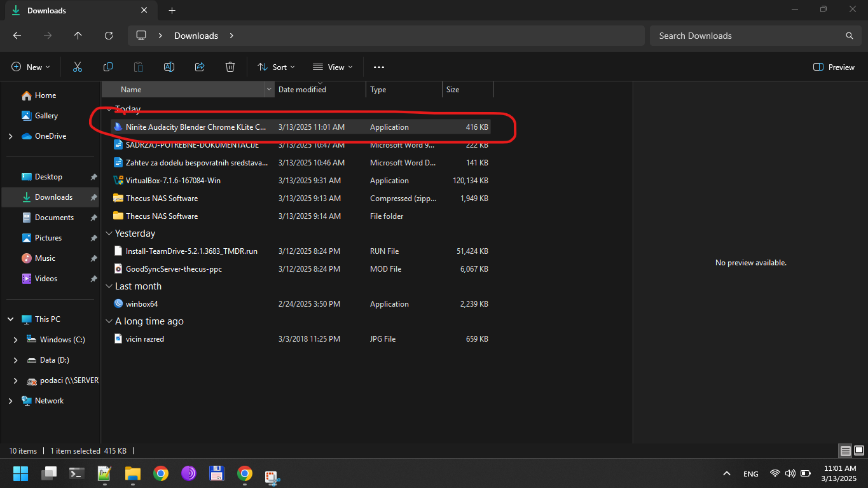Screen dimensions: 868x488
Task: Click the search magnifier icon
Action: [850, 36]
